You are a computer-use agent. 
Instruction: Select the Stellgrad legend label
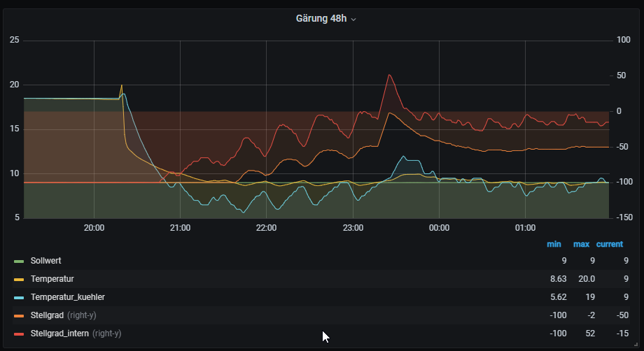pyautogui.click(x=46, y=315)
